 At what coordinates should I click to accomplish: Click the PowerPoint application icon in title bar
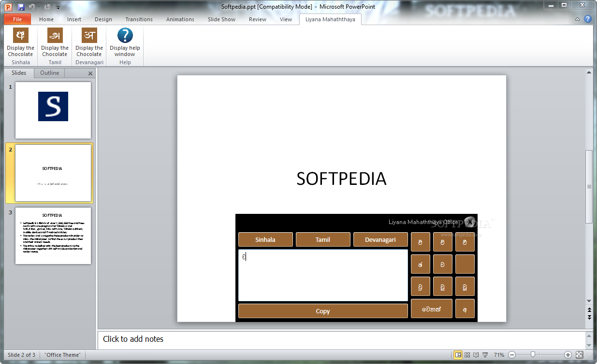8,7
